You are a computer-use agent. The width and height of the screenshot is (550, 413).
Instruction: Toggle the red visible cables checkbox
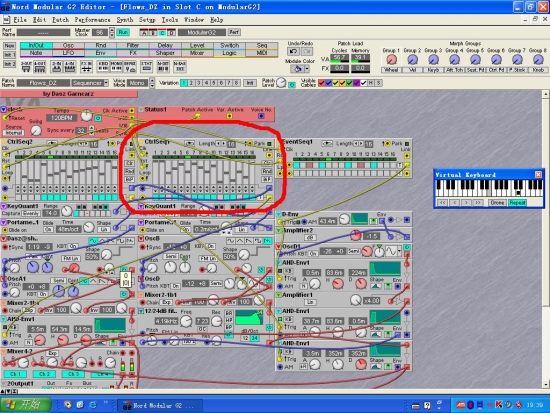coord(321,83)
